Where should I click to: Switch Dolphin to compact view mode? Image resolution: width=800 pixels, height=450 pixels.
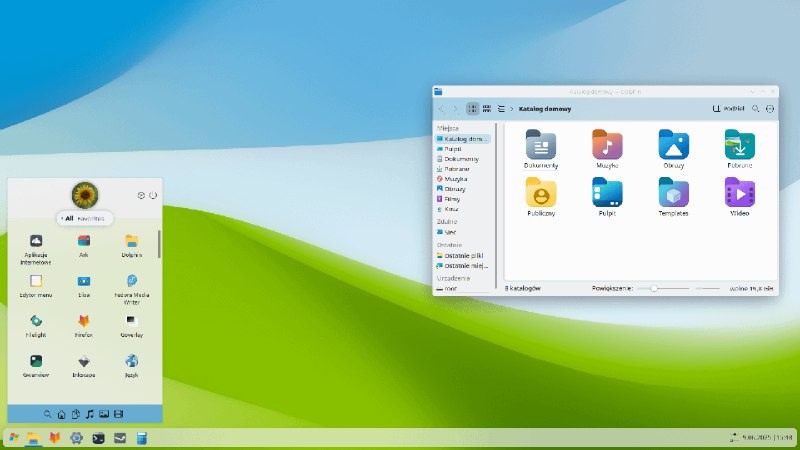(x=487, y=109)
